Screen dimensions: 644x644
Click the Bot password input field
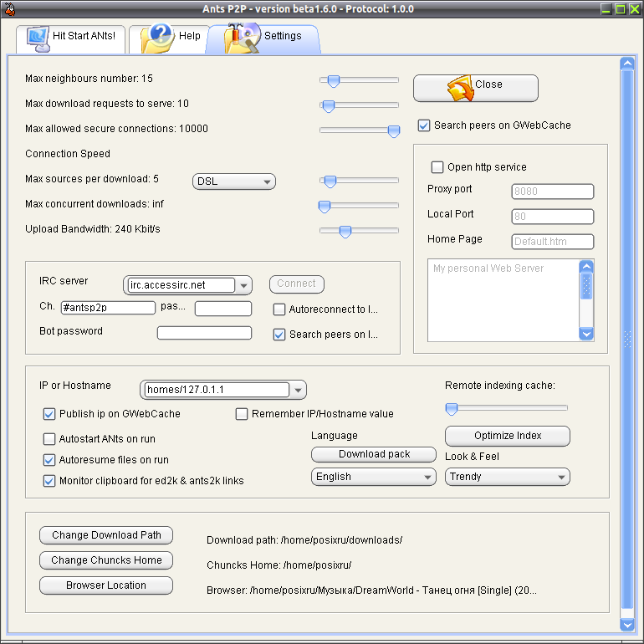point(204,333)
